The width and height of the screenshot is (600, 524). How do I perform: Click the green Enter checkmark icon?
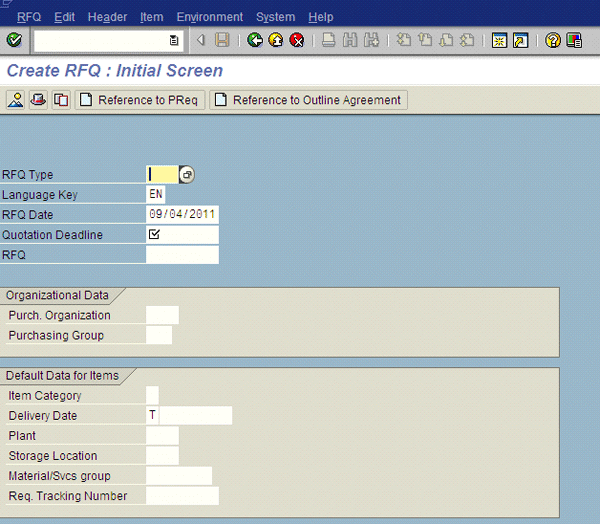pyautogui.click(x=14, y=41)
